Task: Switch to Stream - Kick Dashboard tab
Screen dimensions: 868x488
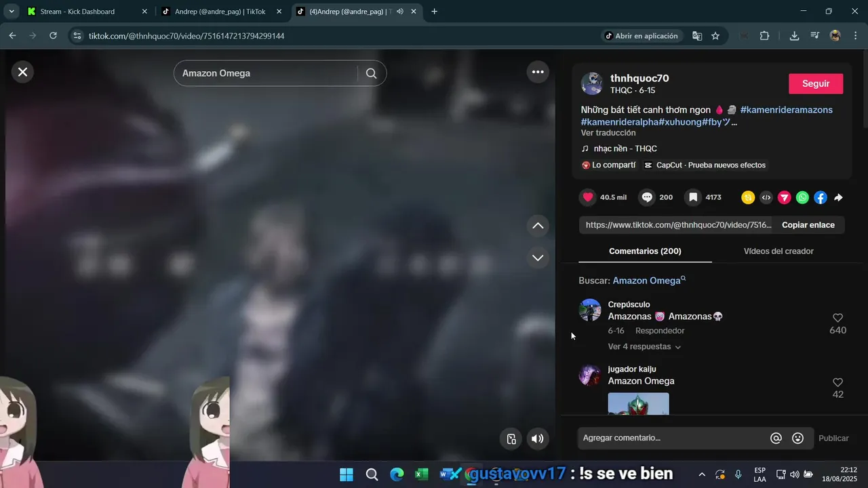Action: 87,12
